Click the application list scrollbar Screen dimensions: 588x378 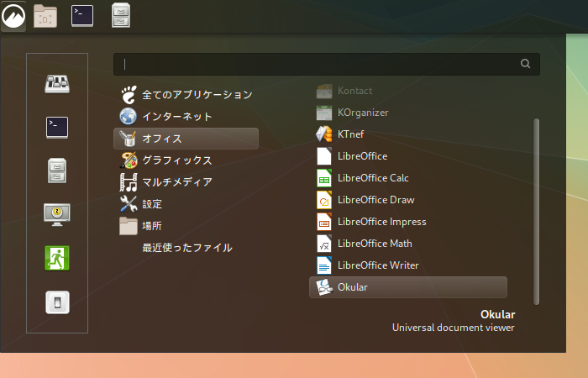(536, 212)
